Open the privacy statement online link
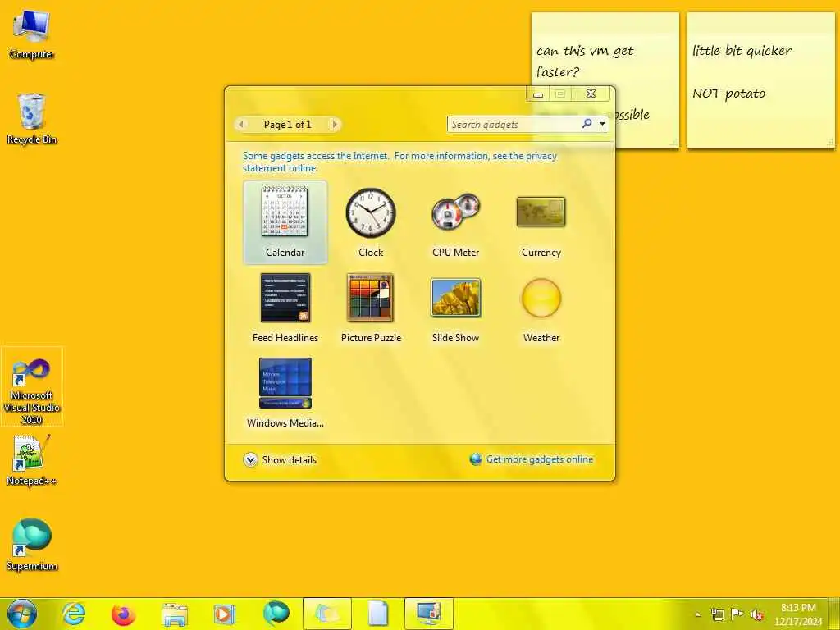This screenshot has height=630, width=840. tap(399, 162)
